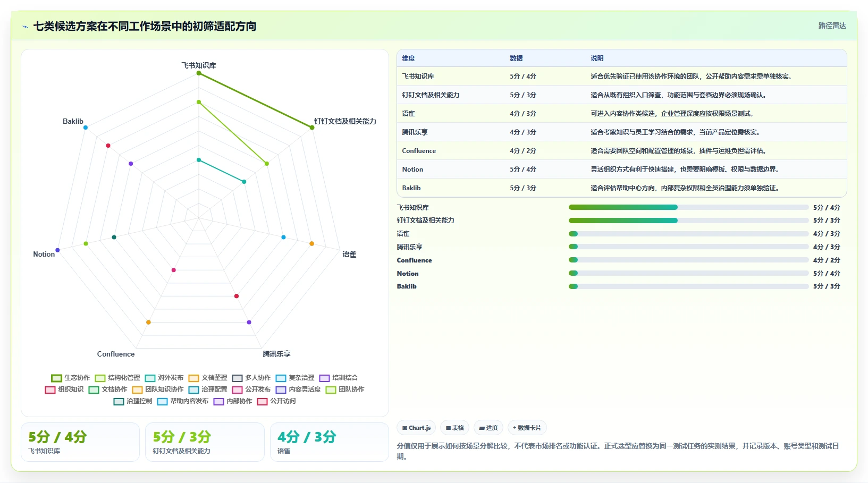Click the small icon before the page title
Viewport: 868px width, 483px height.
[x=25, y=27]
